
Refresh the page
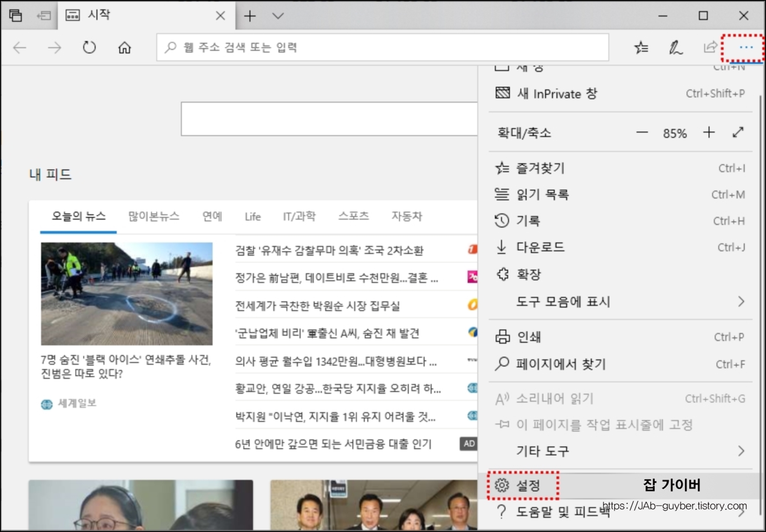pos(89,47)
